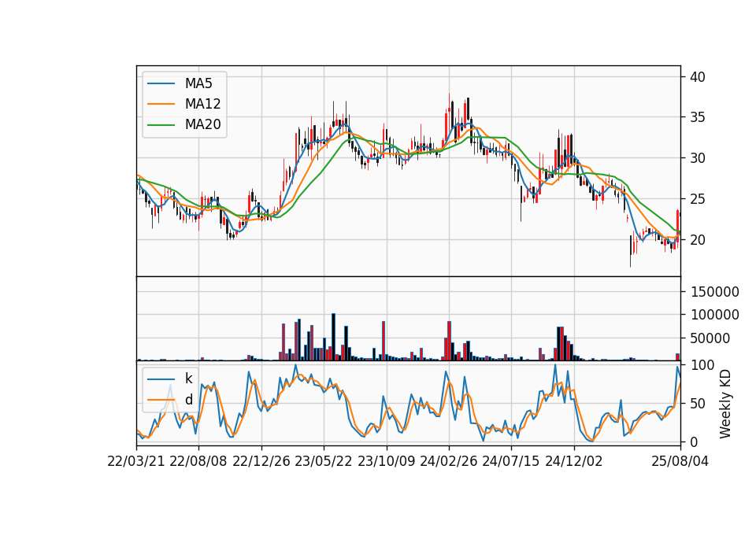Screen dimensions: 756x543
Task: Click the 24/02/26 date tick label
Action: (448, 461)
